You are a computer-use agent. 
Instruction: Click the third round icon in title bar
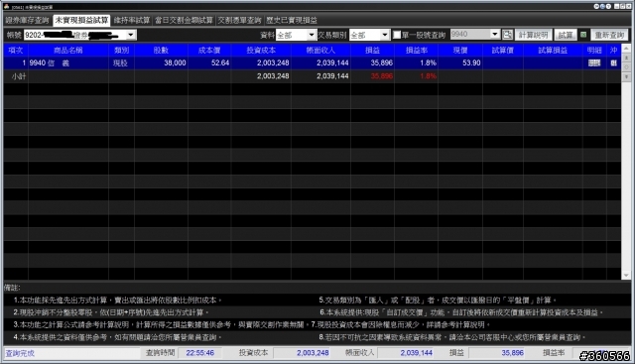(608, 7)
